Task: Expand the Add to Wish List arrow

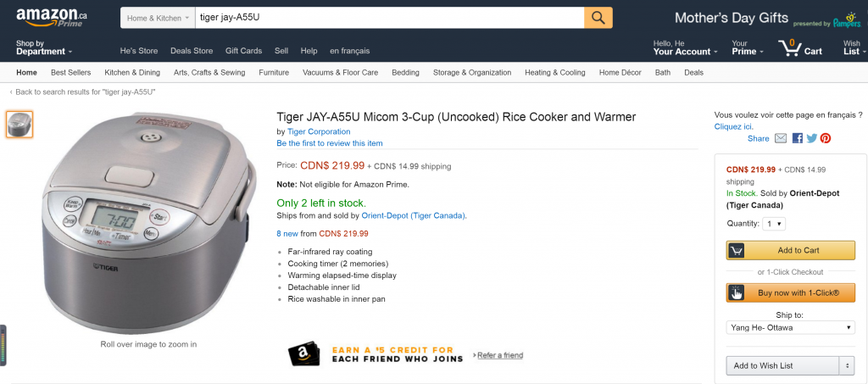Action: (846, 365)
